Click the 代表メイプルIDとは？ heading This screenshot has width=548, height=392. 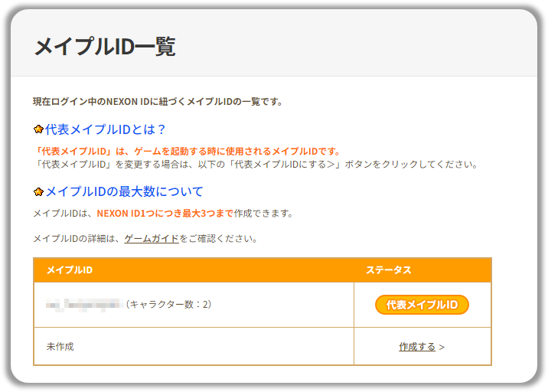point(105,129)
